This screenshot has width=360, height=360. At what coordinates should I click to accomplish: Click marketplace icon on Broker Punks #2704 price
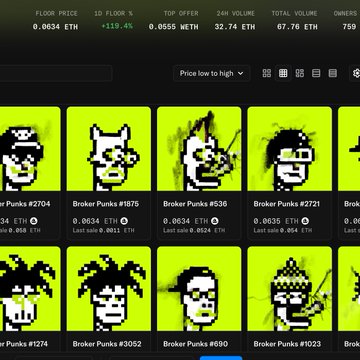coord(33,221)
